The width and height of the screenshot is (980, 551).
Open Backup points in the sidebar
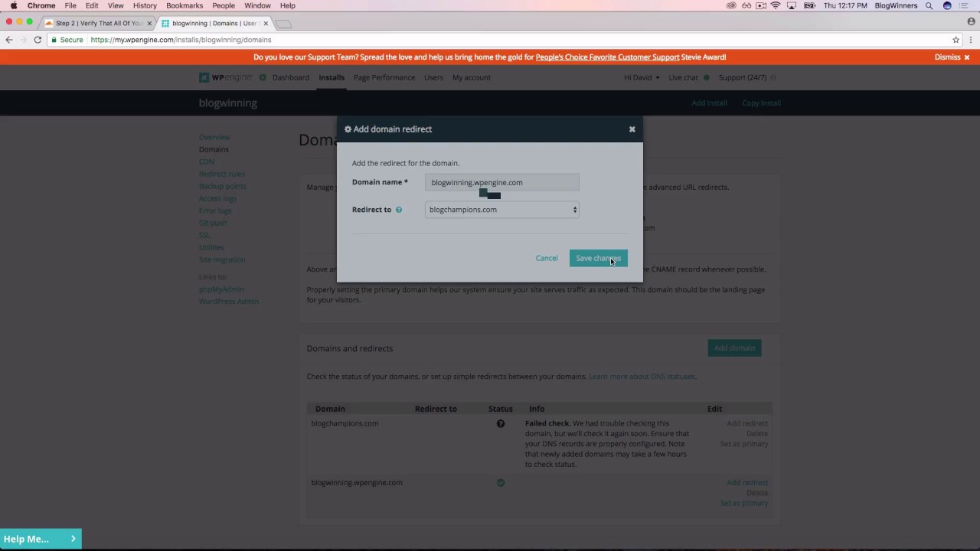pyautogui.click(x=223, y=186)
